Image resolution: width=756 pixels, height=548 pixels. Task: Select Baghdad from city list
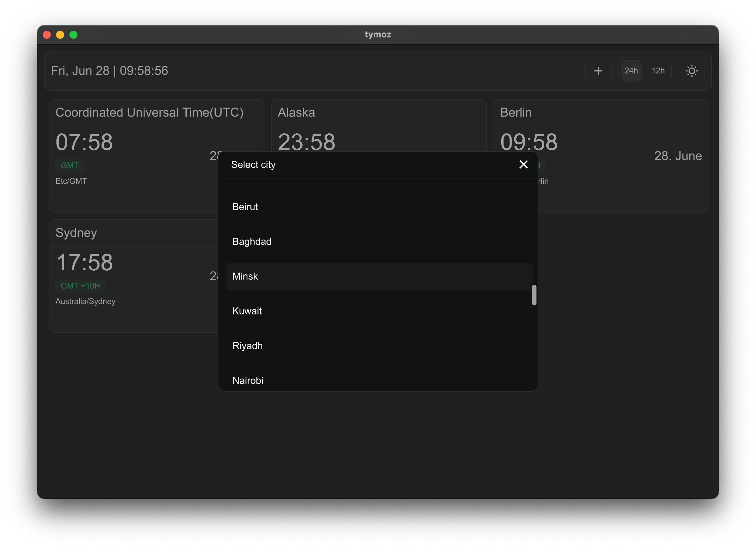pos(252,242)
